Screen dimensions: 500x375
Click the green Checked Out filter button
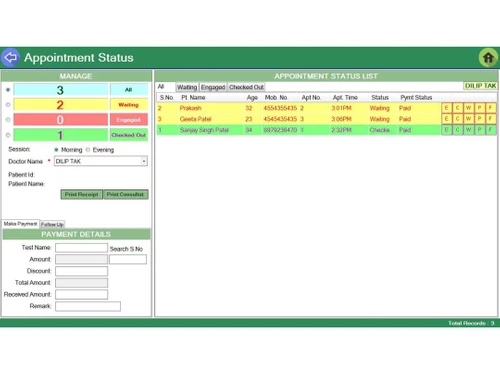click(x=129, y=135)
